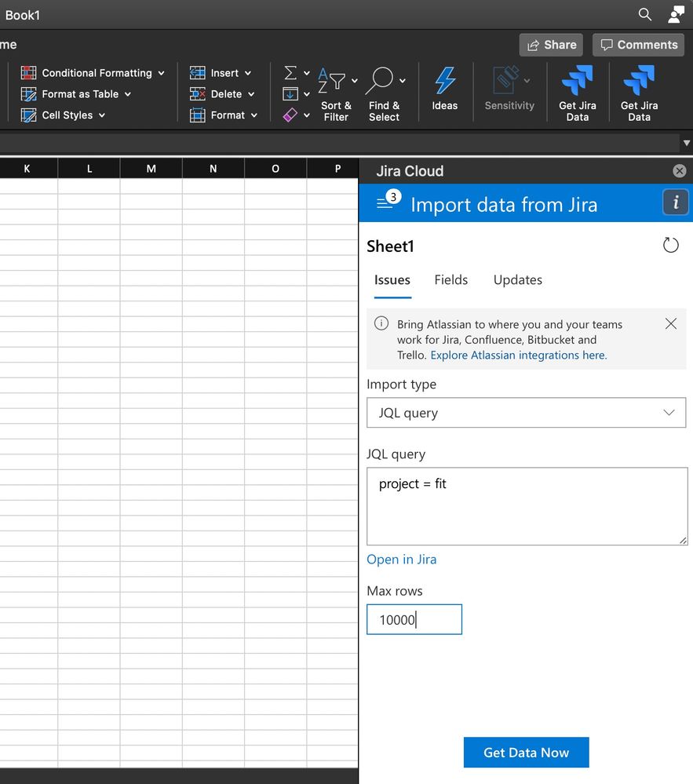This screenshot has width=693, height=784.
Task: Click the Sensitivity icon
Action: 506,80
